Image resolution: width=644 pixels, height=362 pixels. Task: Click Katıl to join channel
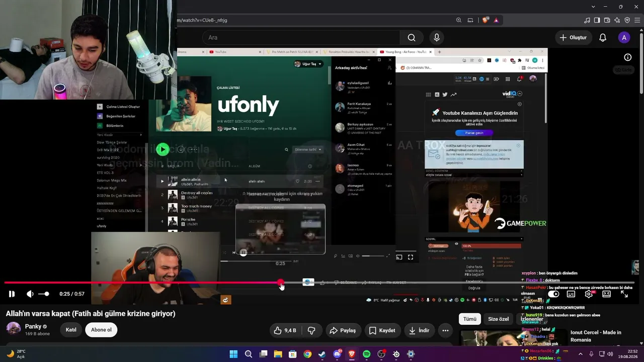click(x=71, y=330)
